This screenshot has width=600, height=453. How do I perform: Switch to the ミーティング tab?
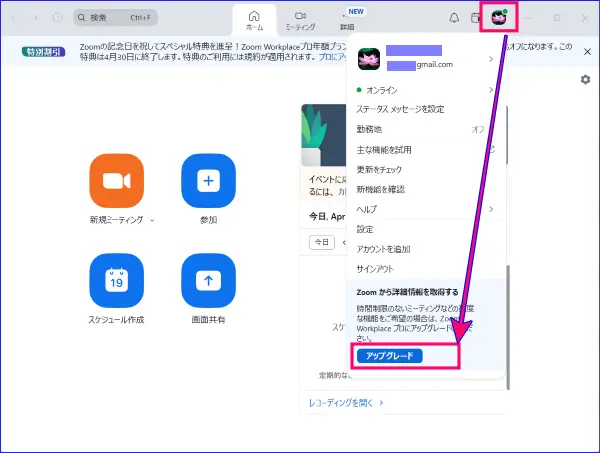(300, 21)
